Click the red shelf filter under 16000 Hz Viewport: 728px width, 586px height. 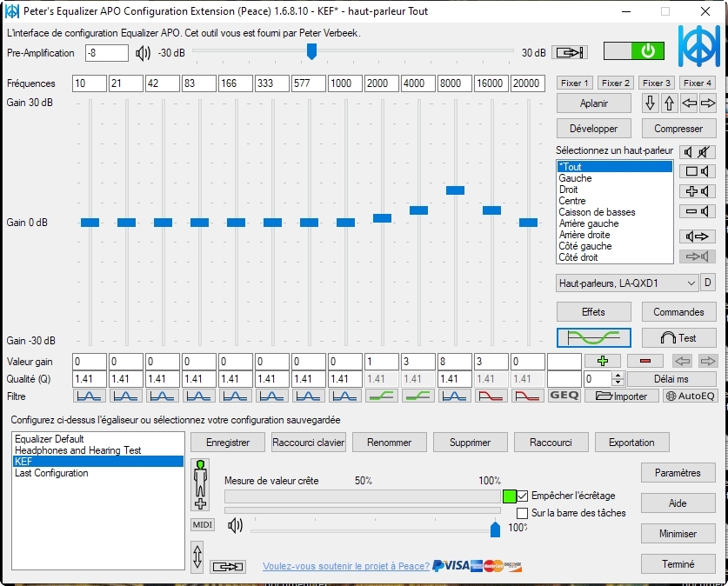491,396
